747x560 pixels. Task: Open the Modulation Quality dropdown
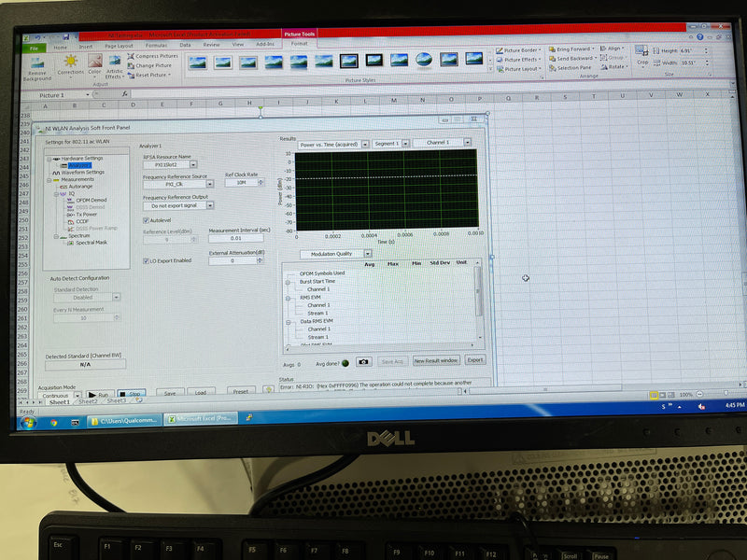point(367,254)
